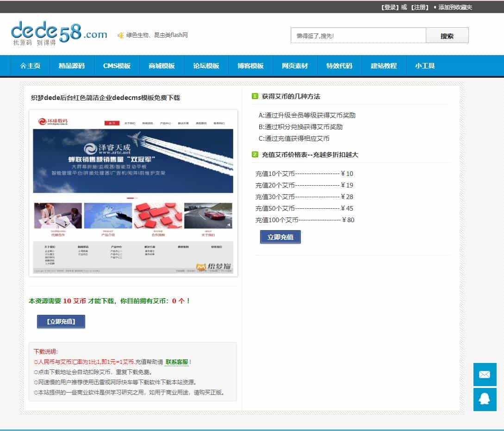
Task: Click the blue 立即充值 button below price list
Action: [x=280, y=236]
